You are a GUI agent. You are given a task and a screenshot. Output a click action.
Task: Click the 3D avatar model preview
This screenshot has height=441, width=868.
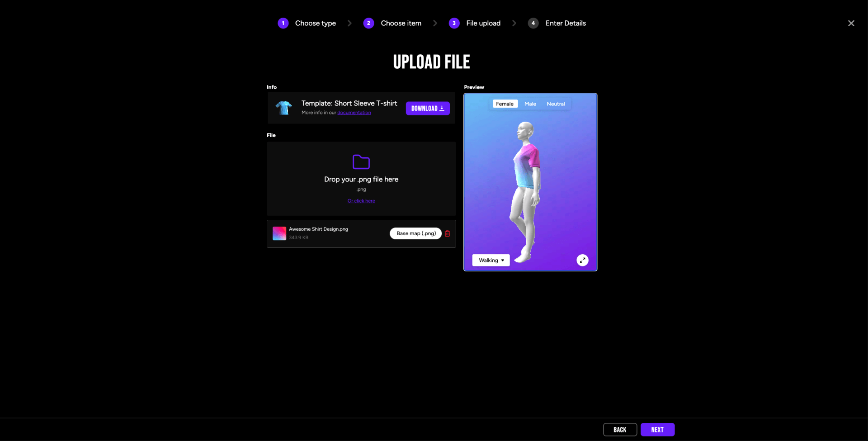click(x=525, y=192)
